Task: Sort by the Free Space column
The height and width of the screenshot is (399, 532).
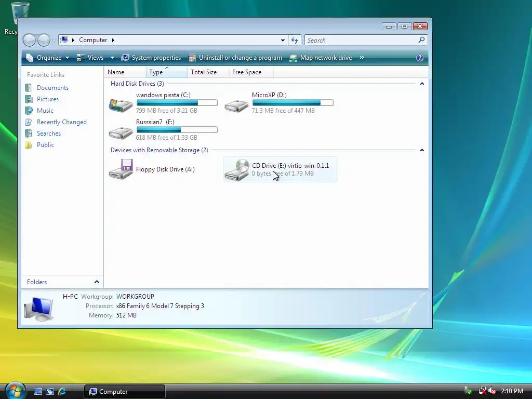Action: coord(251,72)
